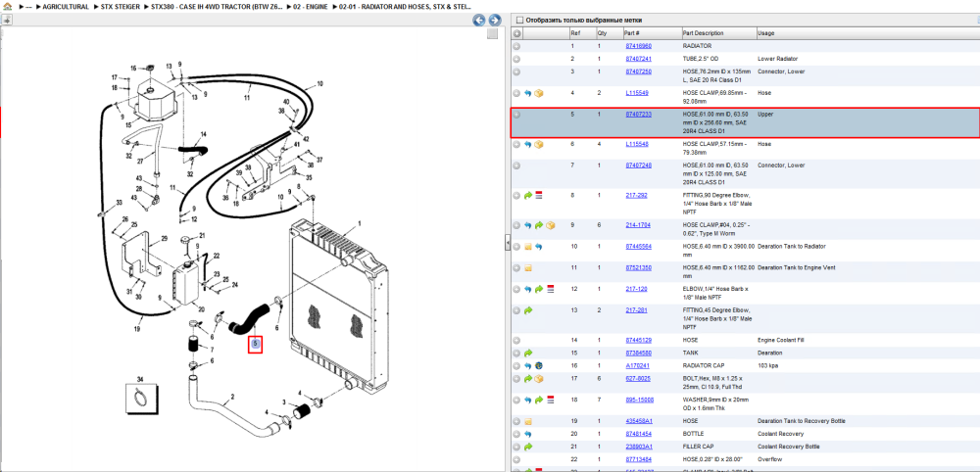
Task: Open the '---' breadcrumb level
Action: pos(28,7)
